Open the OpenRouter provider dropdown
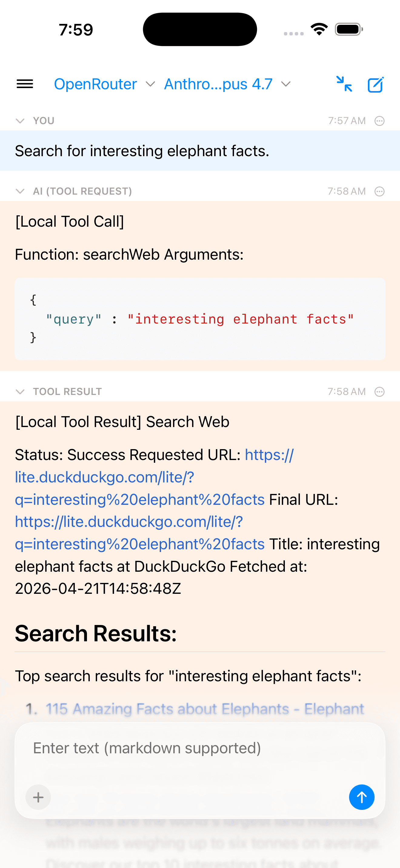The width and height of the screenshot is (400, 868). tap(150, 84)
